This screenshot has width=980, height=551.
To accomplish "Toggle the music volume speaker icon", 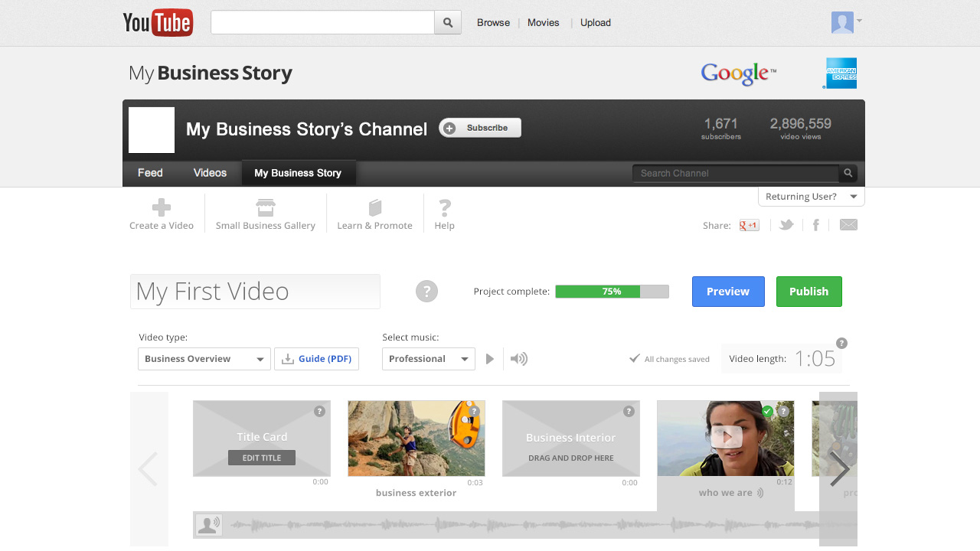I will click(x=519, y=359).
